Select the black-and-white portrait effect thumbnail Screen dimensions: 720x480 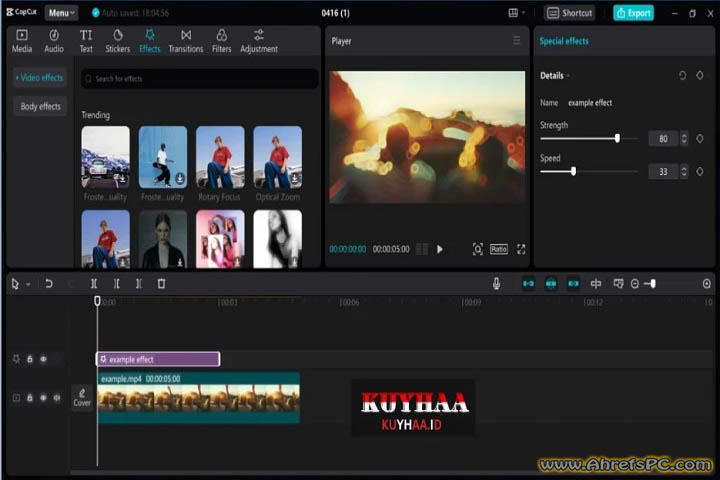[x=277, y=239]
